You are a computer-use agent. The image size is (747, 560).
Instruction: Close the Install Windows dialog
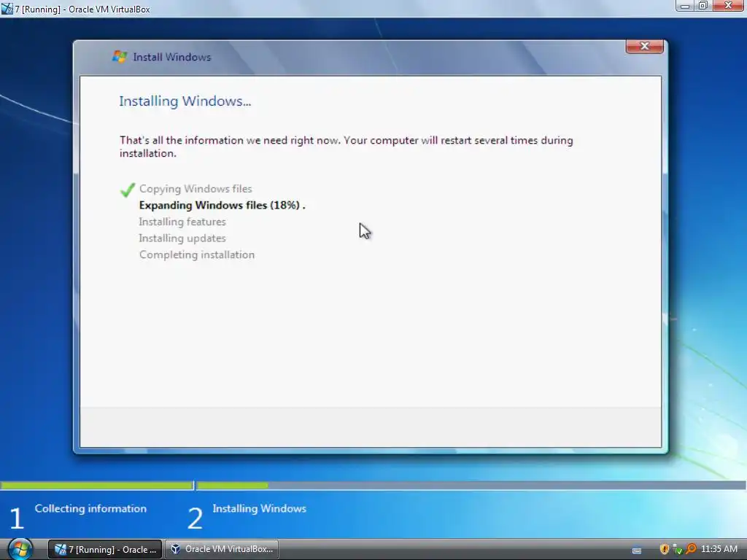645,46
